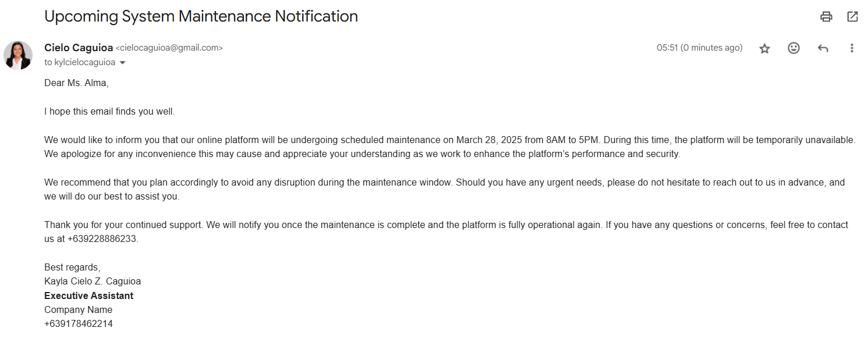868x356 pixels.
Task: Click the sender name Cielo Caguioa
Action: click(79, 48)
